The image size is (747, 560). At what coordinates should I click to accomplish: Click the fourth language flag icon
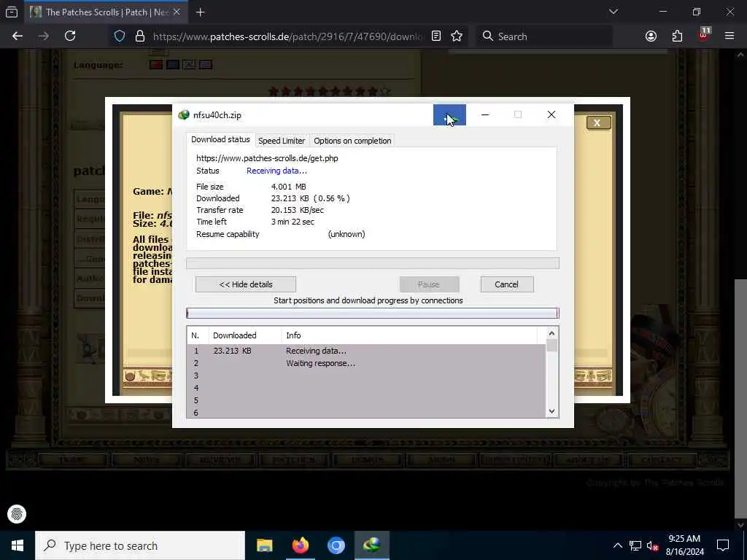tap(206, 65)
